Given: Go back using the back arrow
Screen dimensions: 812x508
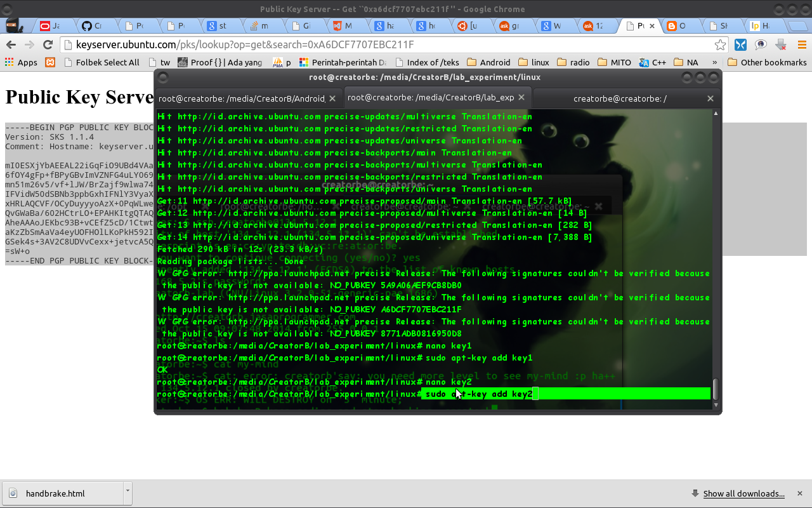Looking at the screenshot, I should pyautogui.click(x=10, y=45).
